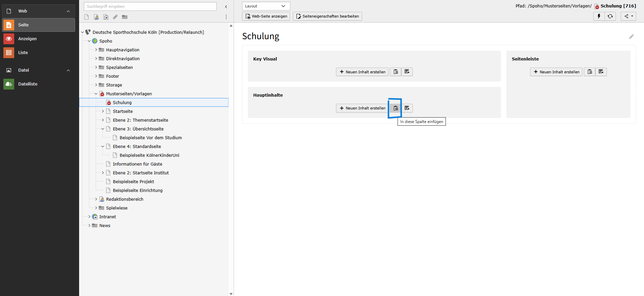The height and width of the screenshot is (296, 644).
Task: Collapse the Web module group
Action: point(68,11)
